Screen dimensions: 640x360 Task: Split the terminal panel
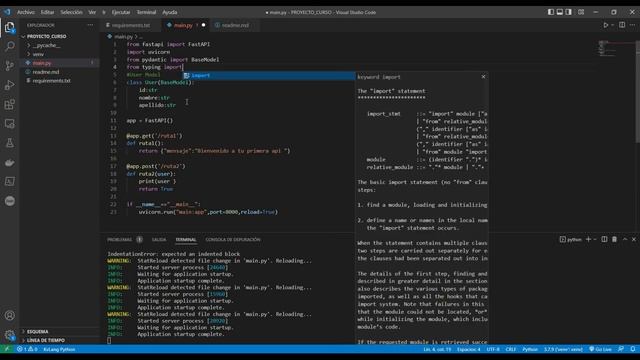pos(604,239)
